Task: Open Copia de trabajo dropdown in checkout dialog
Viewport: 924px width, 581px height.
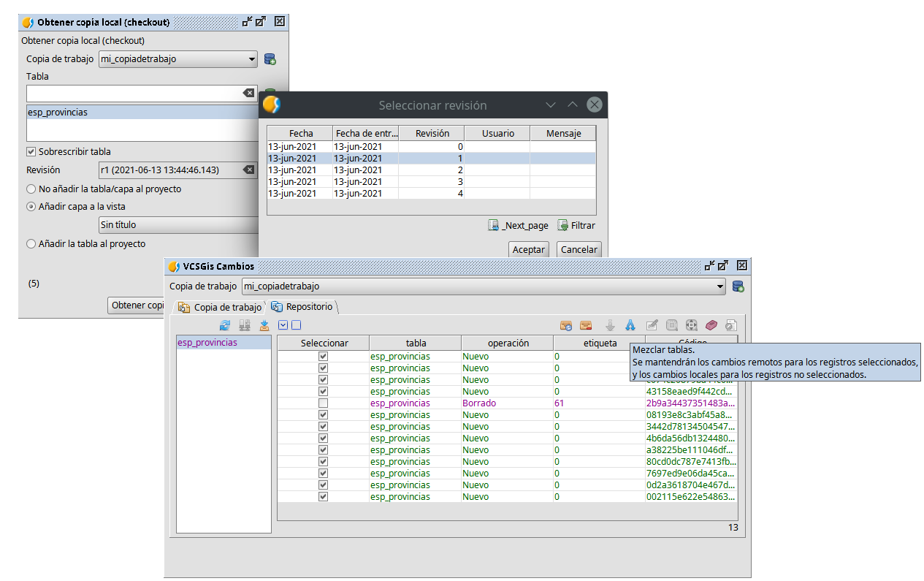Action: pyautogui.click(x=251, y=59)
